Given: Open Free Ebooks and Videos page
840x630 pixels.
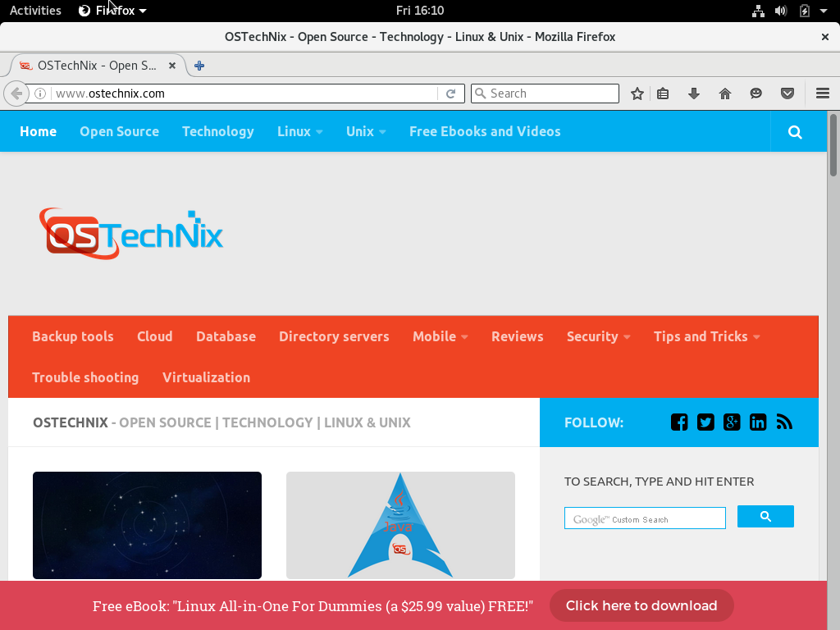Looking at the screenshot, I should tap(485, 132).
